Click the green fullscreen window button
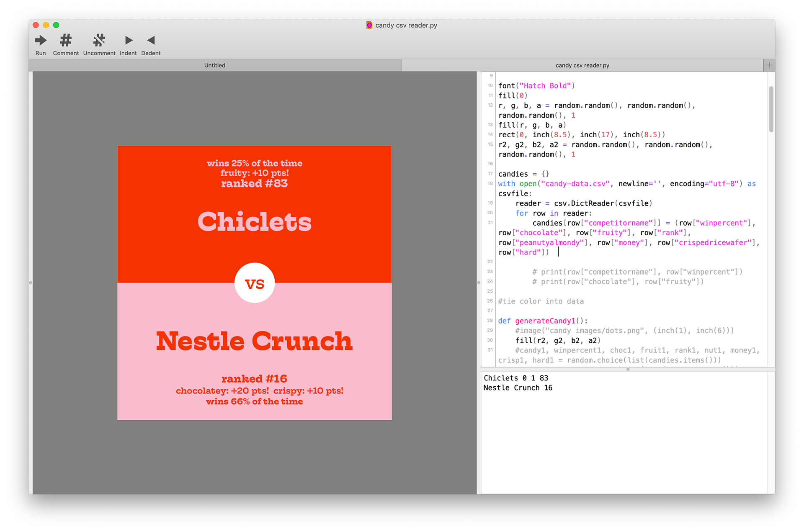 pyautogui.click(x=56, y=25)
